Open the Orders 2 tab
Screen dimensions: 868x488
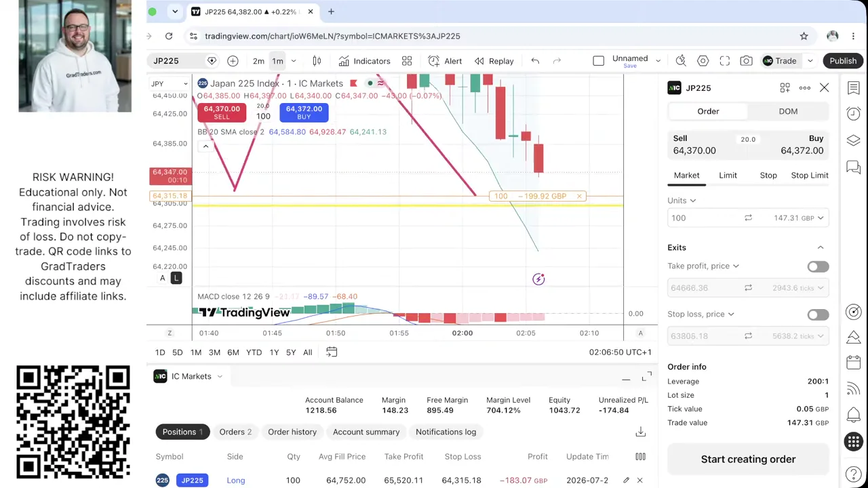pos(235,432)
